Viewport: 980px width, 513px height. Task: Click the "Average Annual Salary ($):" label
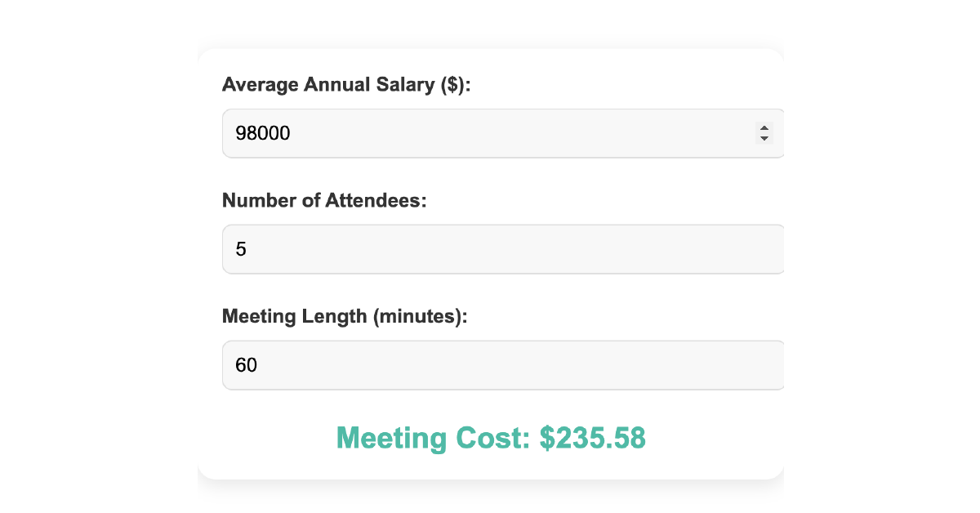346,85
